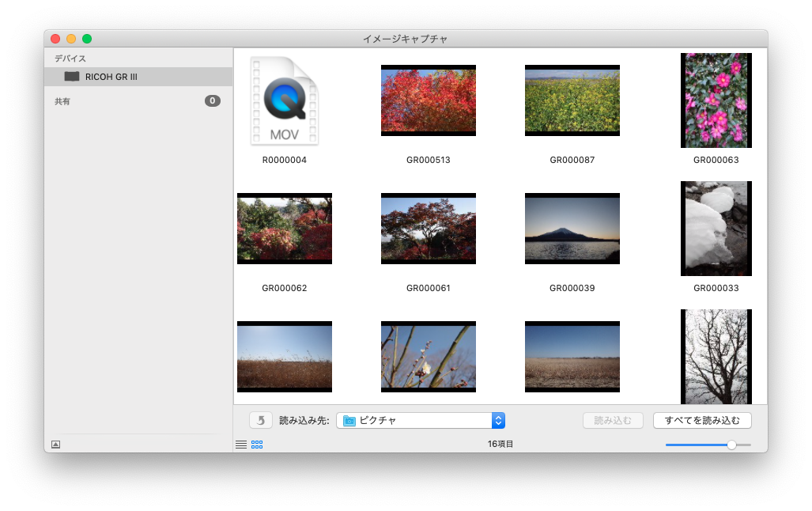Click the file name GR000087
This screenshot has width=812, height=511.
(x=572, y=160)
